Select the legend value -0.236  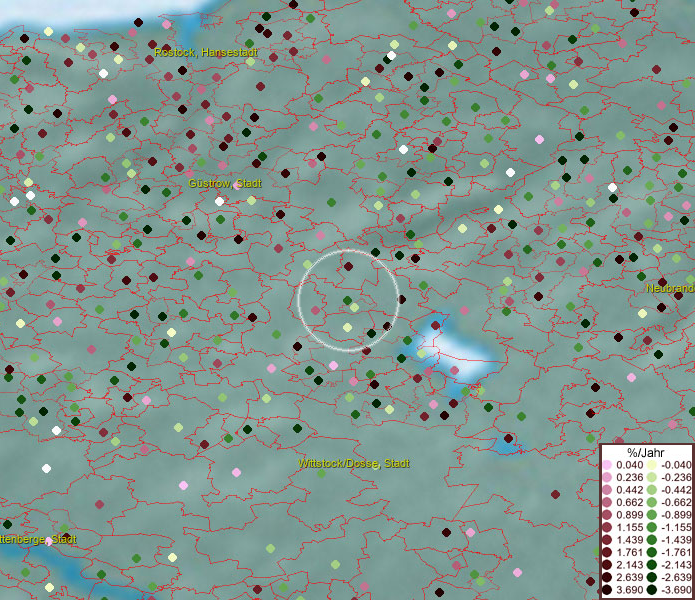[x=676, y=477]
